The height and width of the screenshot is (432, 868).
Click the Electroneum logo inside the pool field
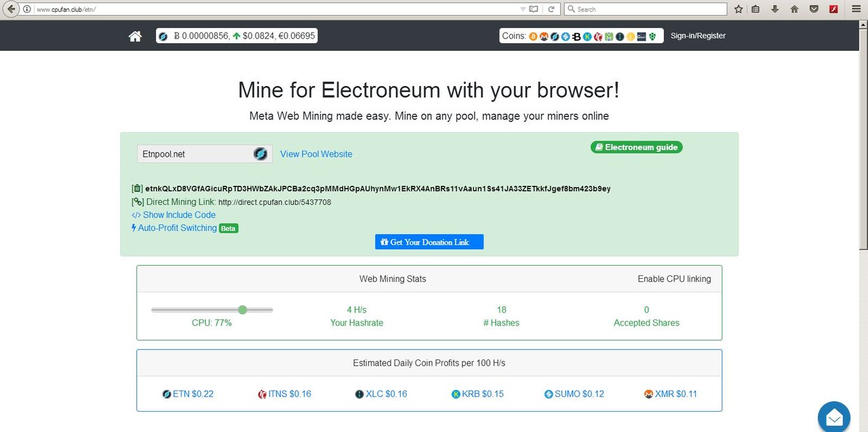[260, 153]
